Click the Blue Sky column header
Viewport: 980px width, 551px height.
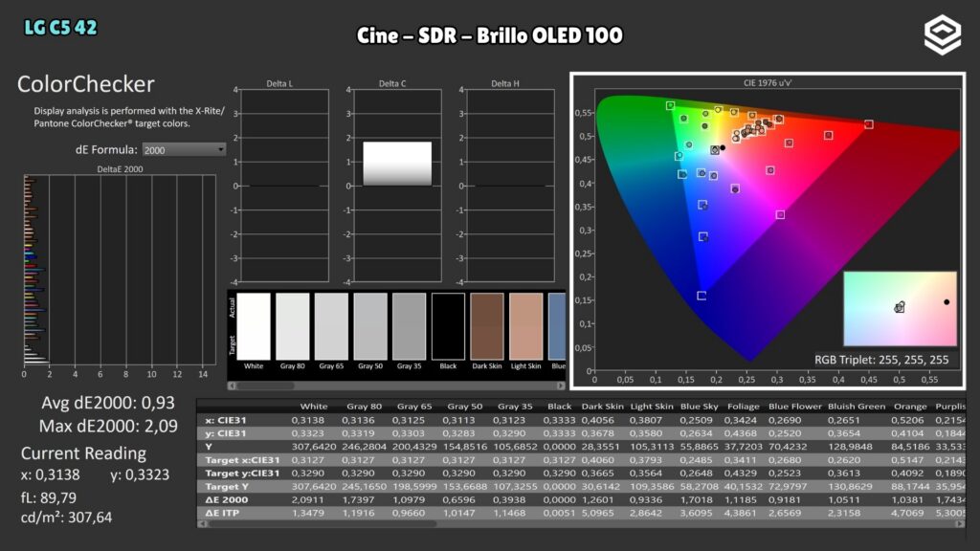[699, 406]
